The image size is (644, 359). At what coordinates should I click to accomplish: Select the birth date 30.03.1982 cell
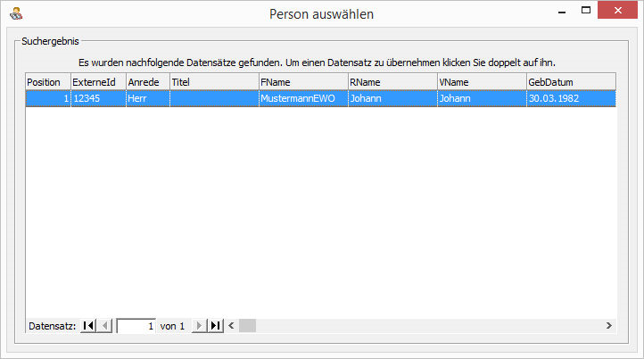point(570,98)
